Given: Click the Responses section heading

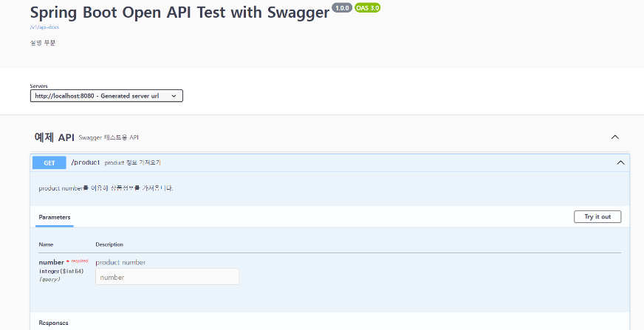Looking at the screenshot, I should click(x=53, y=323).
